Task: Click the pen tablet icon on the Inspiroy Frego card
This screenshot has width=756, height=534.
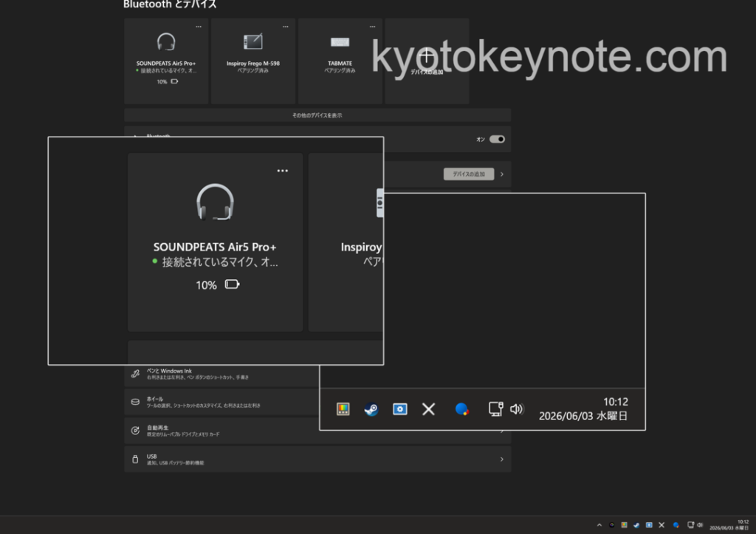Action: pyautogui.click(x=252, y=42)
